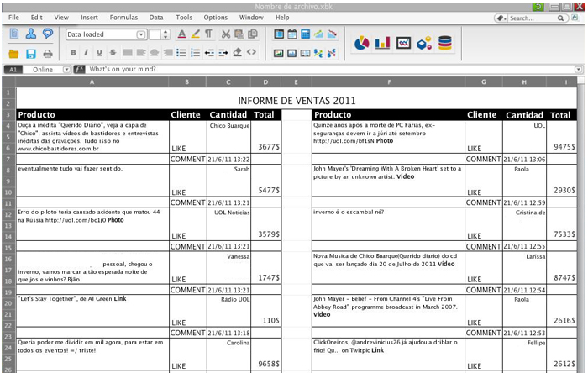Click the printer icon
This screenshot has height=373, width=588.
[48, 54]
